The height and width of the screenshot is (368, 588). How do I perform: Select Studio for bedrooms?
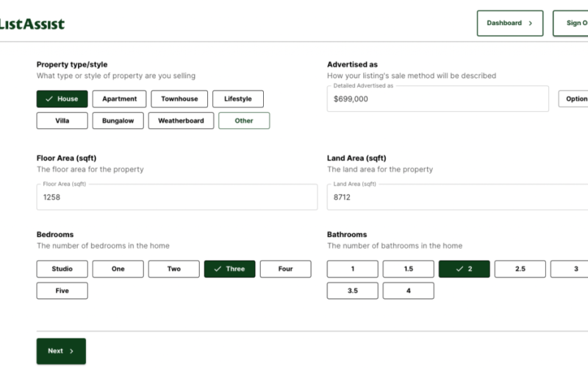(62, 269)
